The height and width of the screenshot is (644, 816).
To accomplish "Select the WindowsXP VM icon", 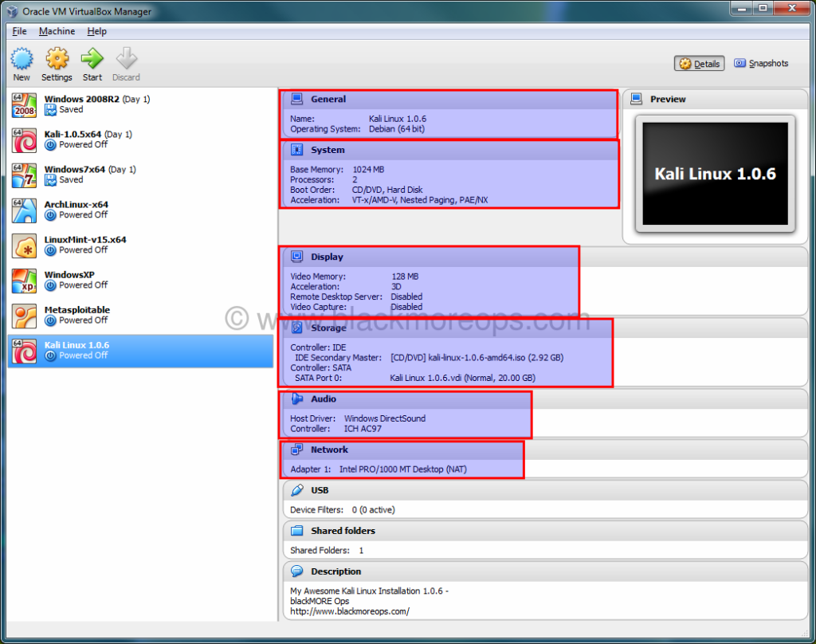I will 25,281.
